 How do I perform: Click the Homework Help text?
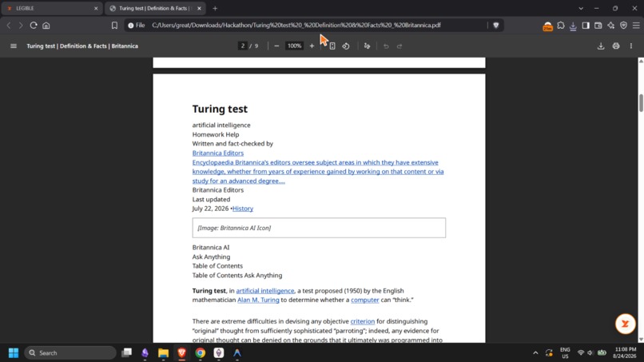coord(216,134)
